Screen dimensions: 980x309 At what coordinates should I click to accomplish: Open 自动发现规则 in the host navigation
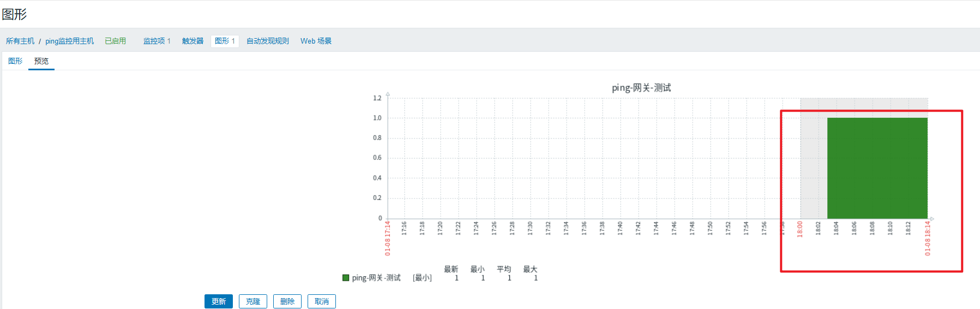coord(267,41)
